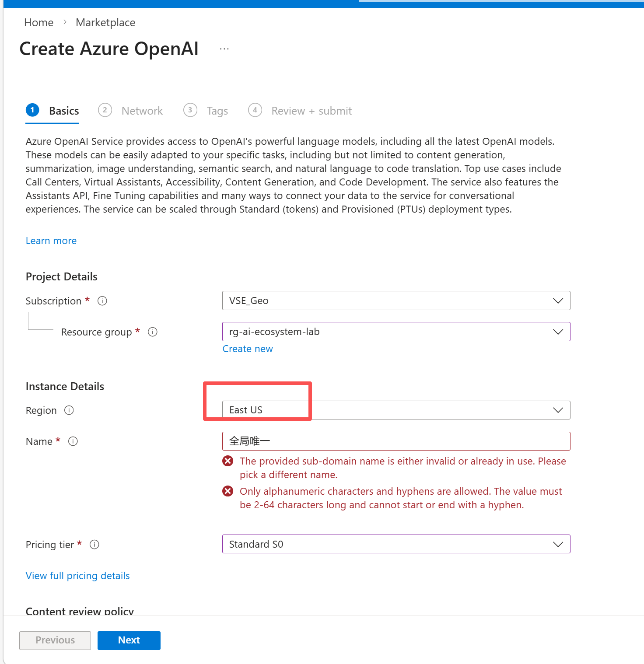Switch to the Network tab
The image size is (644, 664).
point(130,111)
